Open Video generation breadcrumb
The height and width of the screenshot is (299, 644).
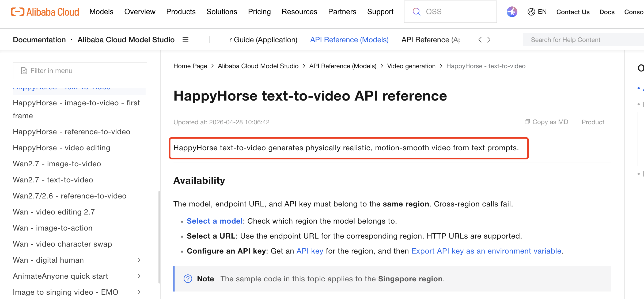pyautogui.click(x=411, y=66)
